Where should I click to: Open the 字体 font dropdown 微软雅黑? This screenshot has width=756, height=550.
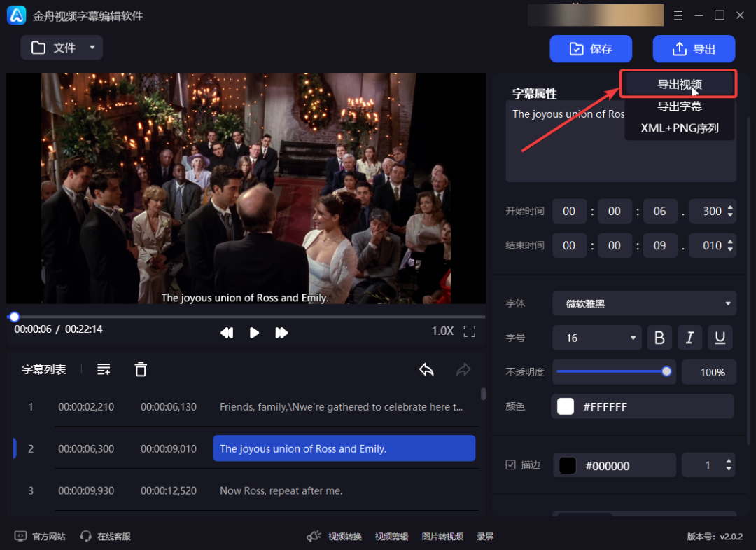pyautogui.click(x=644, y=303)
